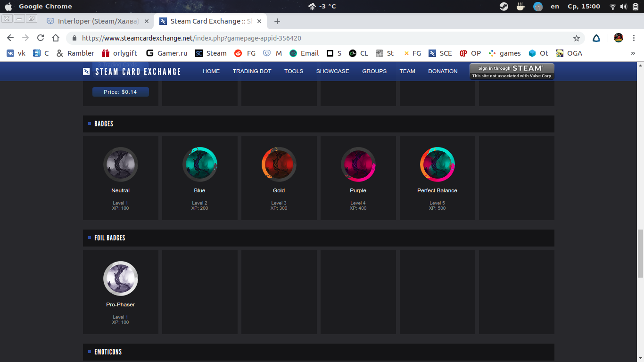Open the TRADING BOT menu item

252,71
